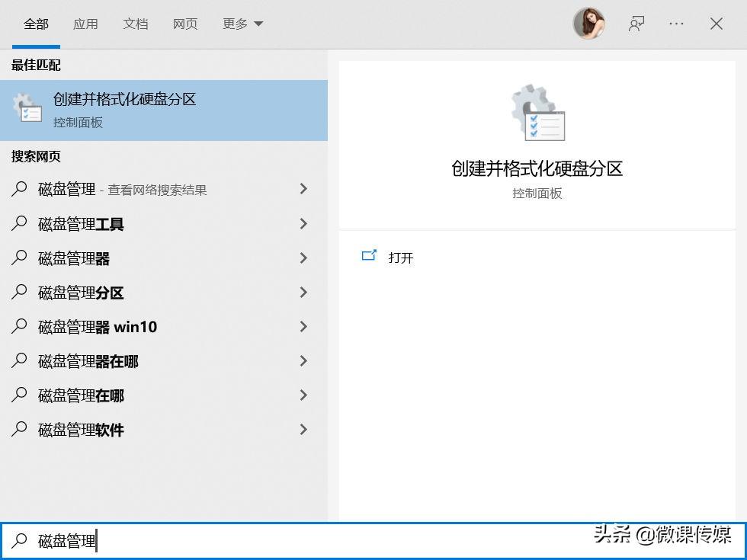Expand the chevron next to 磁盘管理分区
The width and height of the screenshot is (747, 560).
pyautogui.click(x=303, y=293)
